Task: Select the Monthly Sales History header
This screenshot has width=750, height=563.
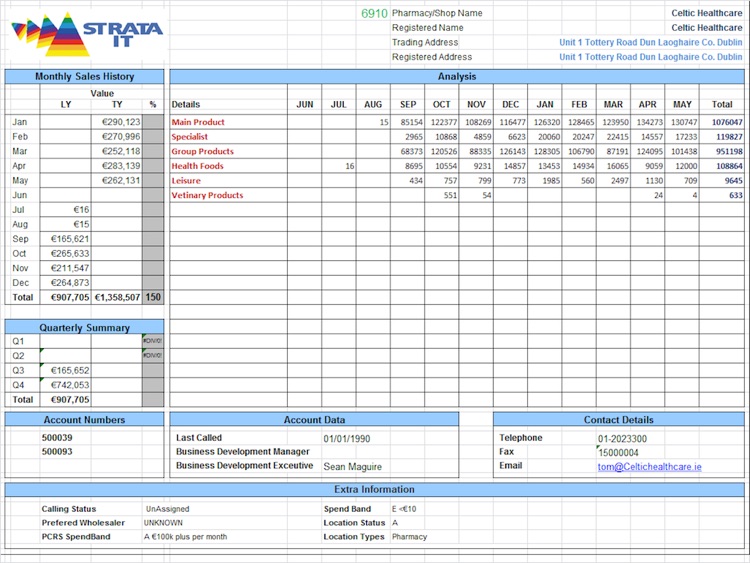Action: tap(84, 77)
